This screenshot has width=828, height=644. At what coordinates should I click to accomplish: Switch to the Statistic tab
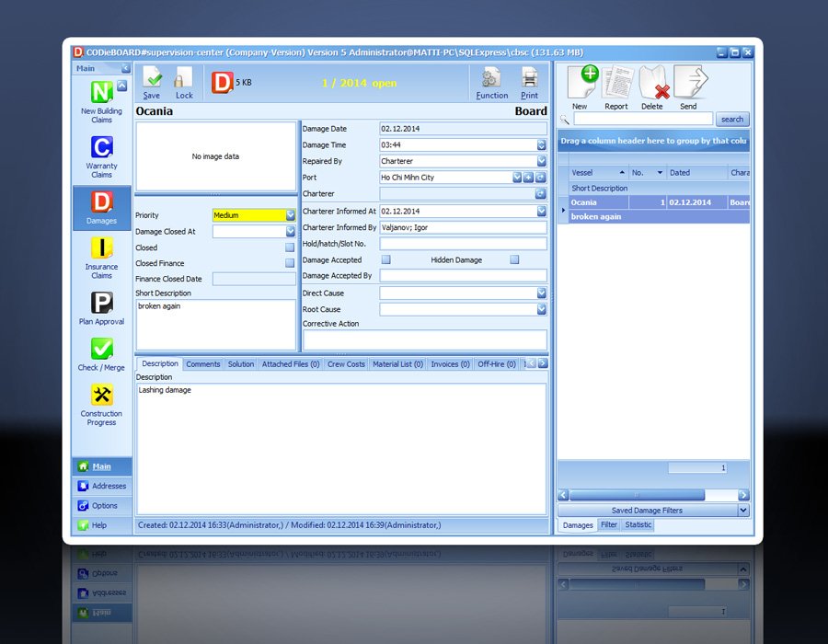(x=638, y=524)
